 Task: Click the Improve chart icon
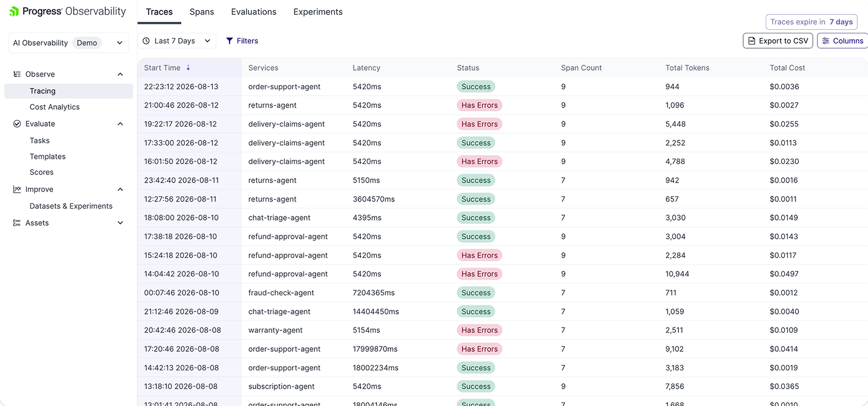coord(17,190)
